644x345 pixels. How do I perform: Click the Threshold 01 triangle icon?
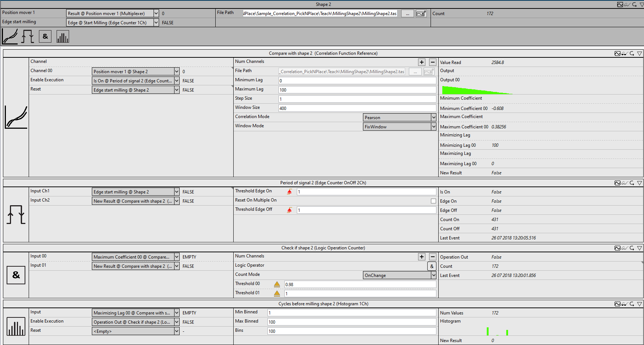(x=277, y=294)
